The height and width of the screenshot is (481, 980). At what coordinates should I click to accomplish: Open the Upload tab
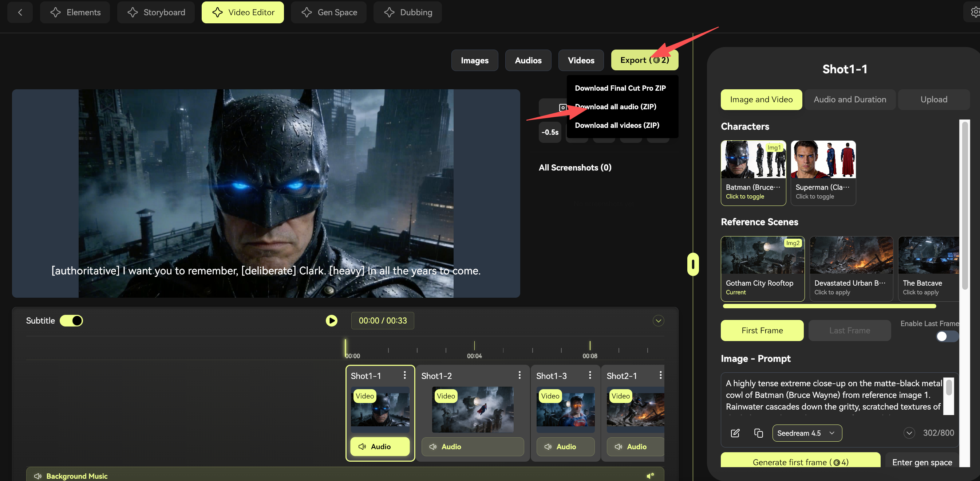(x=934, y=100)
